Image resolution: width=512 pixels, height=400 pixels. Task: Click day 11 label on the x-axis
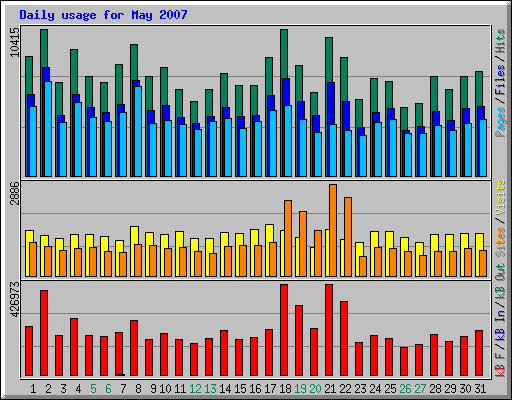coord(180,389)
